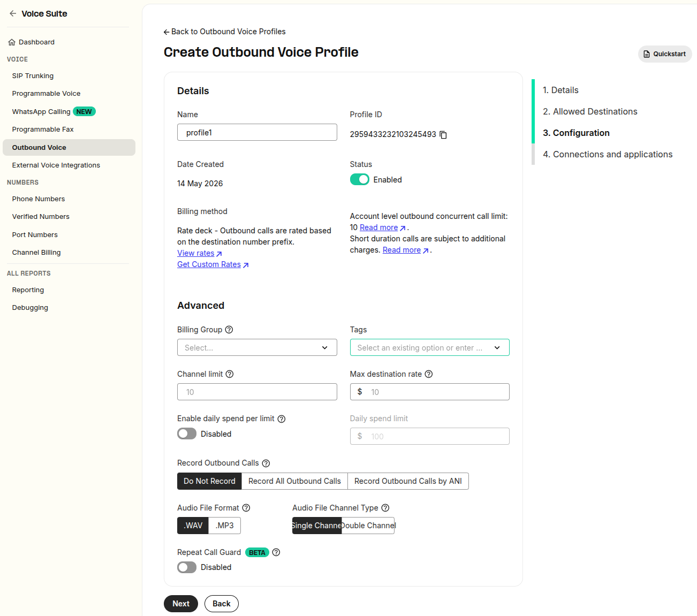Image resolution: width=697 pixels, height=616 pixels.
Task: Open SIP Trunking in the sidebar
Action: pyautogui.click(x=33, y=76)
